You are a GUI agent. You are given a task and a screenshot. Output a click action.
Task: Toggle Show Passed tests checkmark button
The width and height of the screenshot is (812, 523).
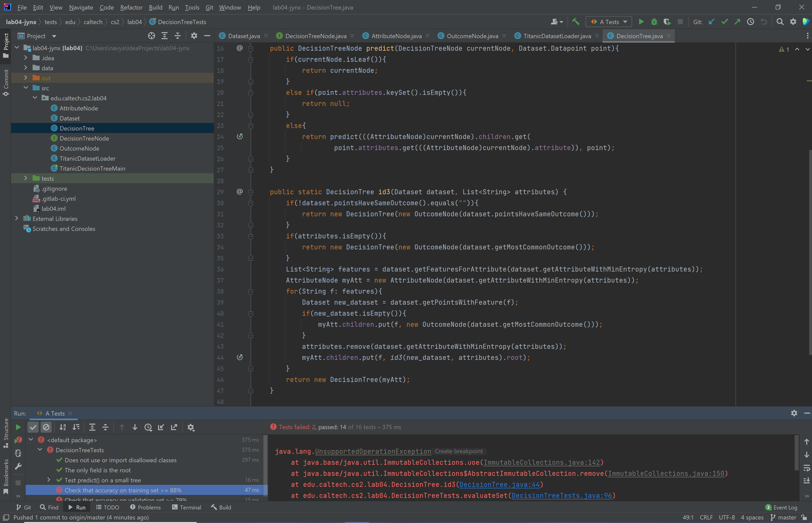click(33, 427)
